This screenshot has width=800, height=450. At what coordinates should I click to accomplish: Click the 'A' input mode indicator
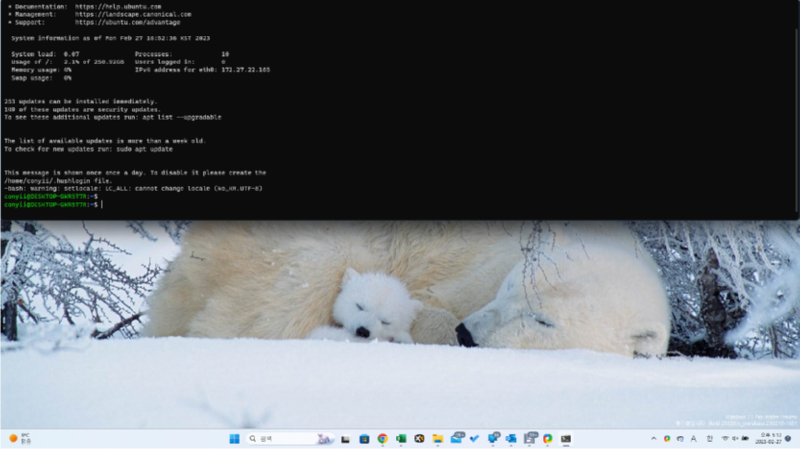[x=693, y=438]
